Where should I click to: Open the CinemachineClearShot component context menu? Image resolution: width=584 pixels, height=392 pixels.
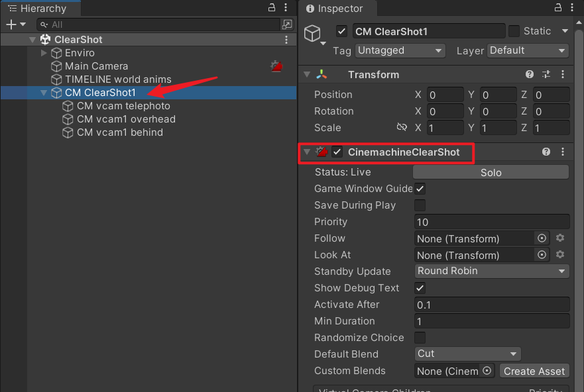point(563,152)
